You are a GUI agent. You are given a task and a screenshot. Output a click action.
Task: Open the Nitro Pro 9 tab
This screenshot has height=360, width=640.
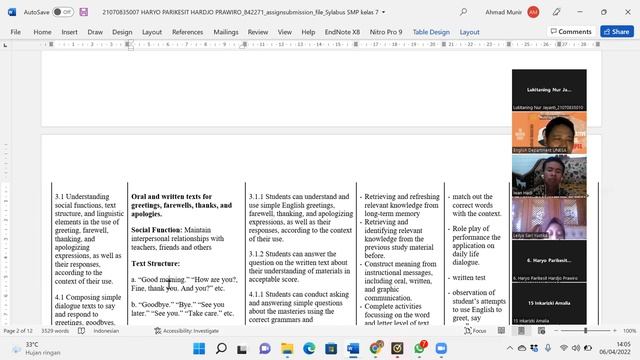coord(386,32)
